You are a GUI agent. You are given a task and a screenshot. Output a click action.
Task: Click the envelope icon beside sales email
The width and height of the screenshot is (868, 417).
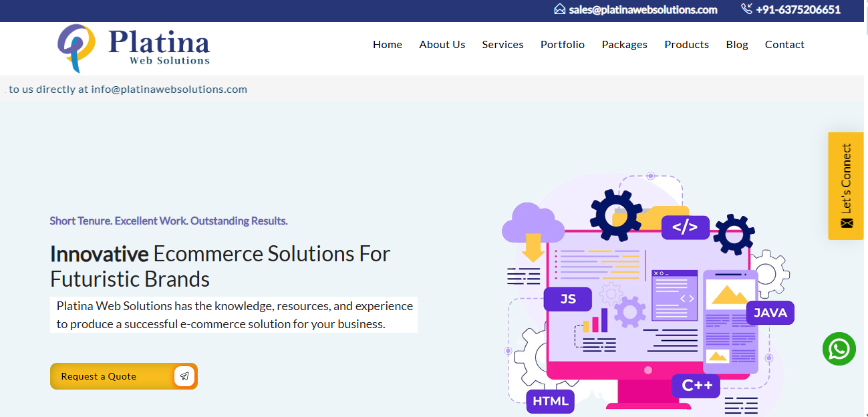pyautogui.click(x=560, y=9)
